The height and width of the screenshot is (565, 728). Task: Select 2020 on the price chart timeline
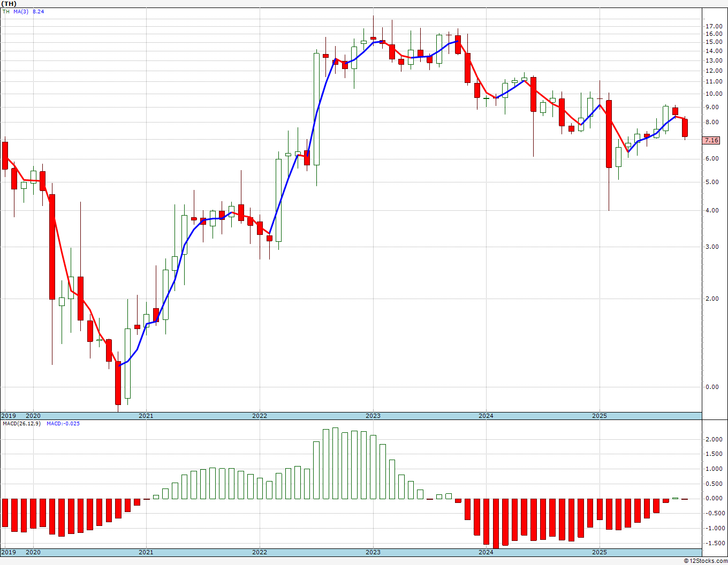(x=33, y=416)
